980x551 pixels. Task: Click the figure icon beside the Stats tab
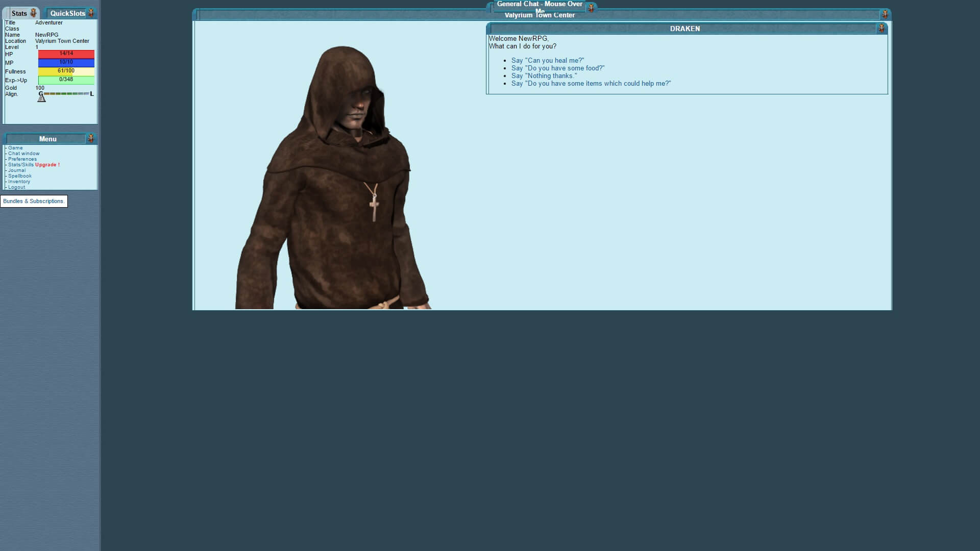[33, 13]
